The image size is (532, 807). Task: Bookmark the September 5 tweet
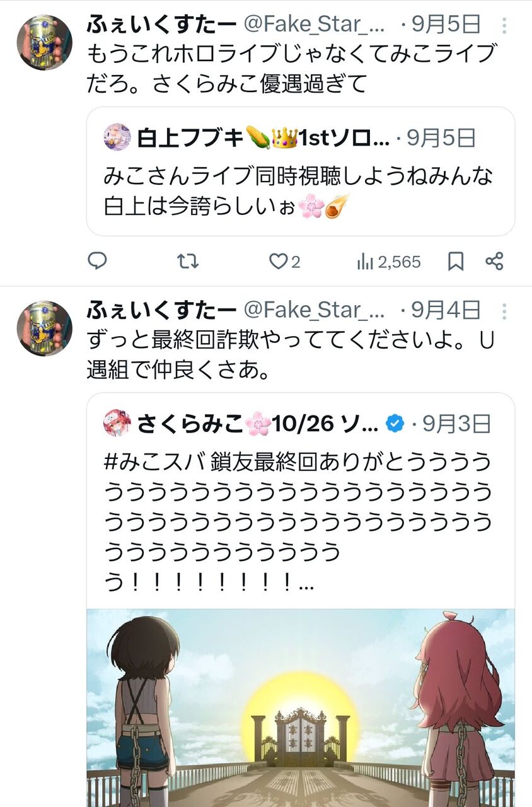(456, 261)
